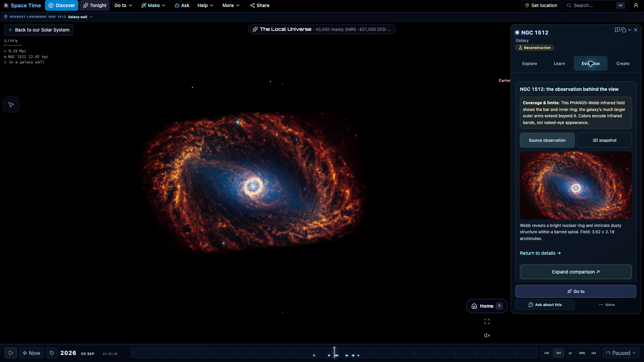Screen dimensions: 644x362
Task: Expand the More menu in top bar
Action: coord(231,5)
